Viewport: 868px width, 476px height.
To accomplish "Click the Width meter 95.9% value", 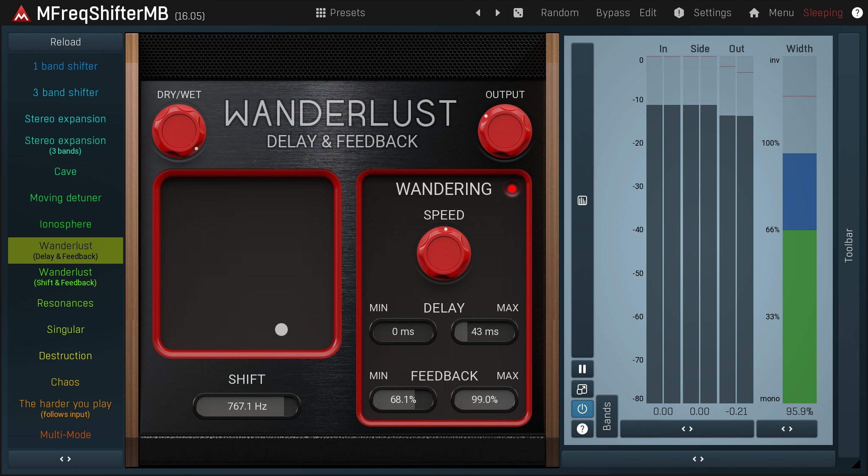I will pos(799,411).
